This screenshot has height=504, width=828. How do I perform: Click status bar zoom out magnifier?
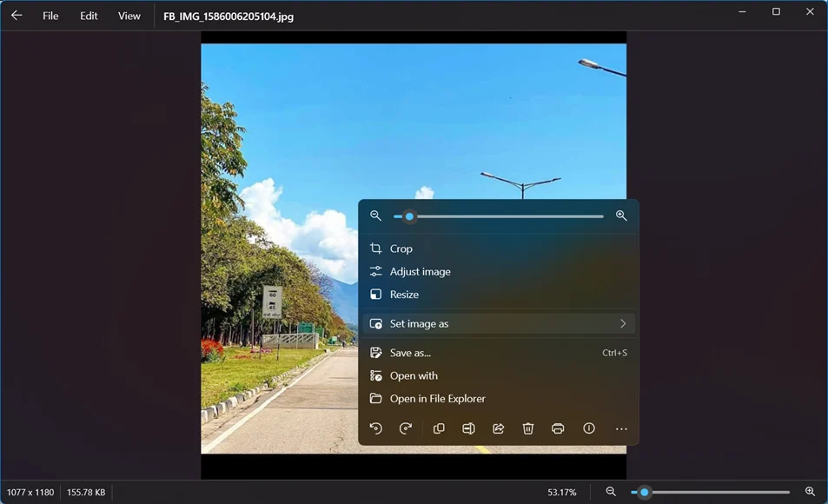(611, 492)
